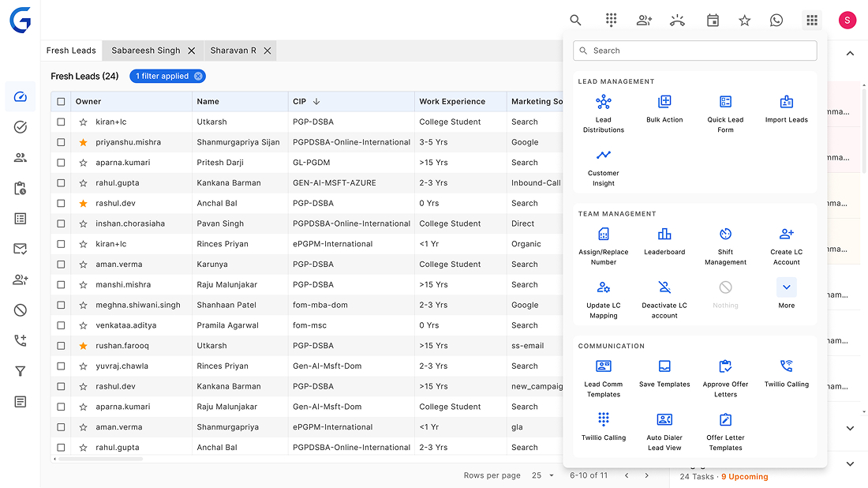The width and height of the screenshot is (868, 488).
Task: Expand More options in Team Management
Action: (x=786, y=287)
